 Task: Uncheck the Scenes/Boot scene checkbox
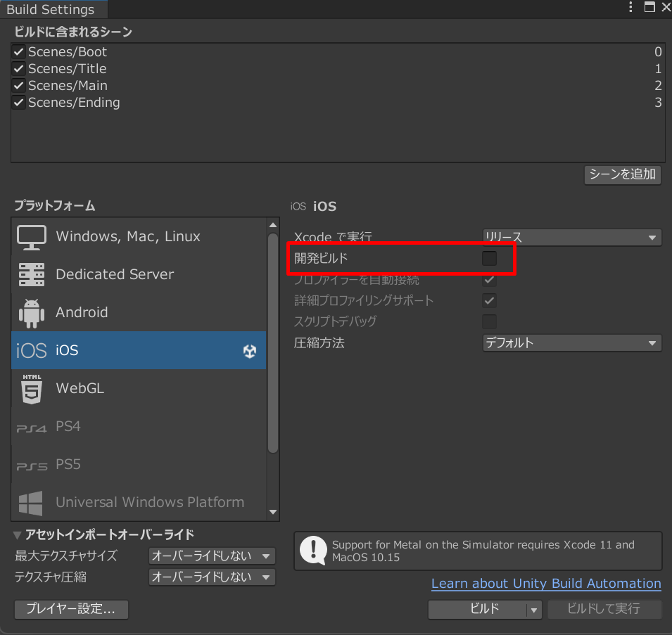tap(19, 52)
